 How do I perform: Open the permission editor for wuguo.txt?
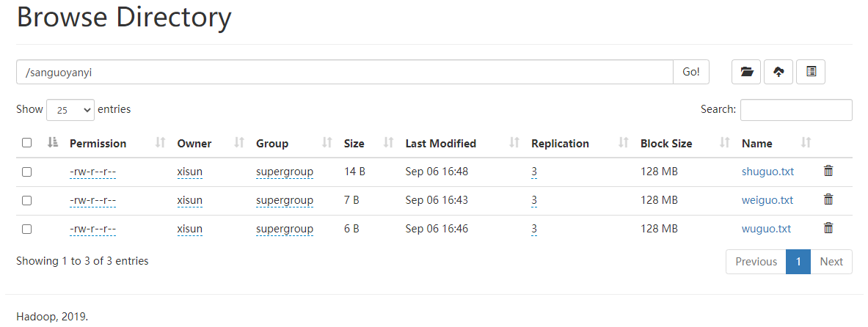(92, 229)
